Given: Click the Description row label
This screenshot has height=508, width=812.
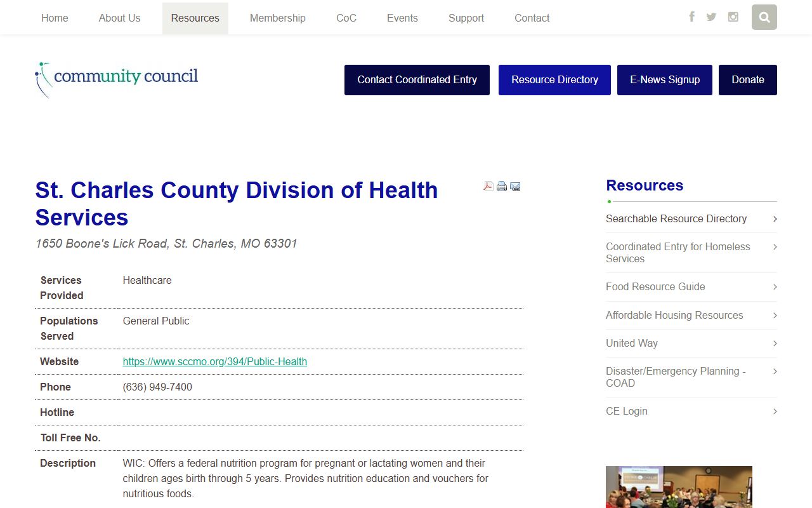Looking at the screenshot, I should (x=68, y=463).
